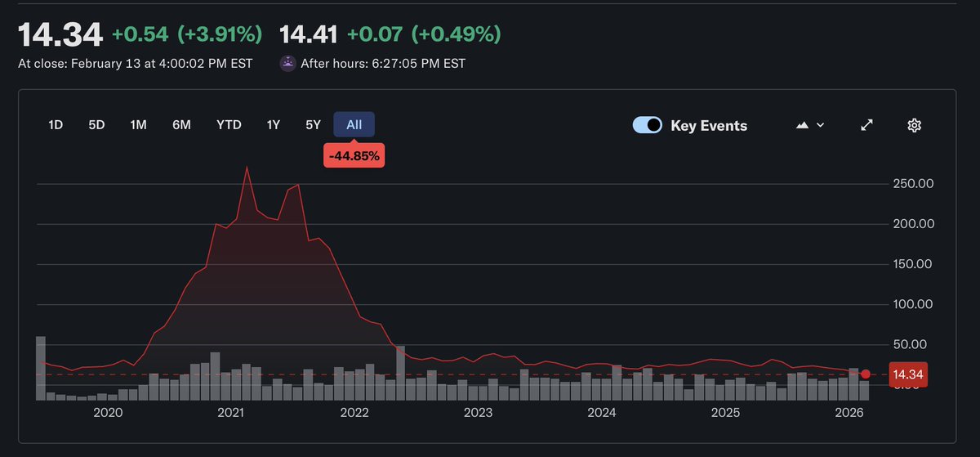Click the At close February 13 timestamp
980x457 pixels.
point(136,63)
